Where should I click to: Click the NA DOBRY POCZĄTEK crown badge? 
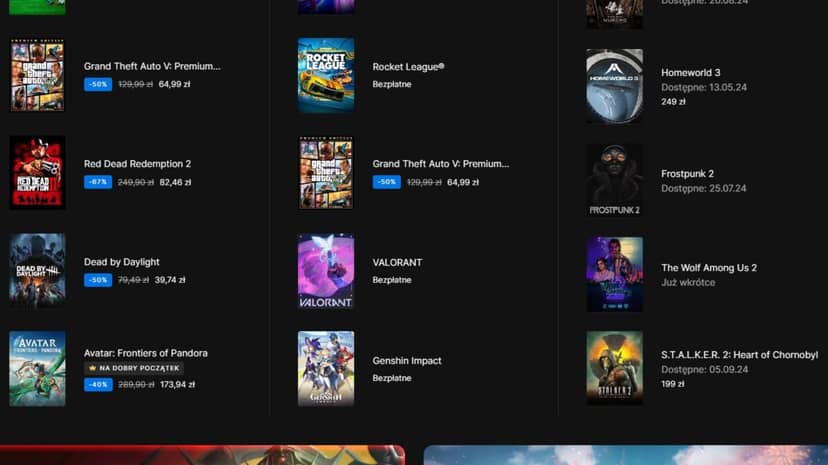134,368
